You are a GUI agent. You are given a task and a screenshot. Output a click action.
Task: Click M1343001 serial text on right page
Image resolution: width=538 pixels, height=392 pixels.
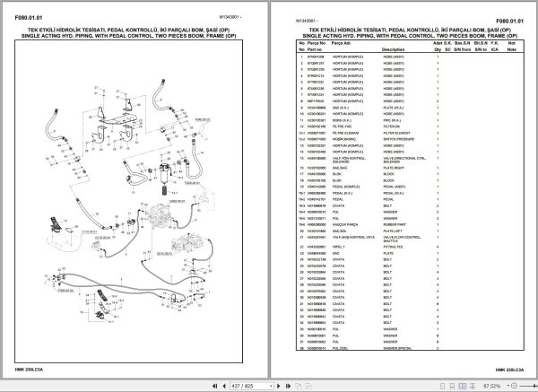click(307, 21)
